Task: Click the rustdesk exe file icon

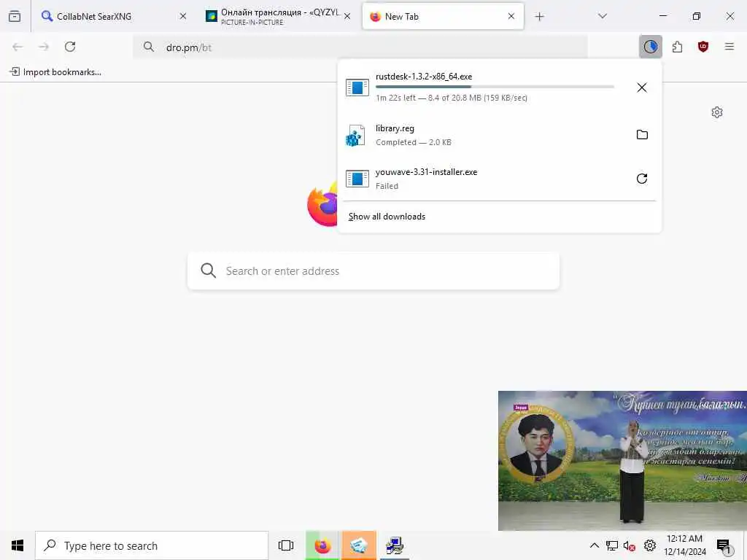Action: 357,87
